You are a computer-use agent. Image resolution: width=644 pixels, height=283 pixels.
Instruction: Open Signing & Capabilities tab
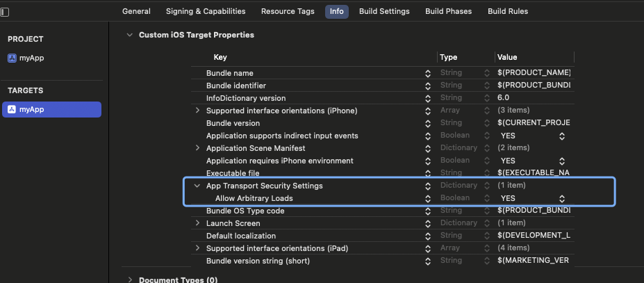point(206,11)
